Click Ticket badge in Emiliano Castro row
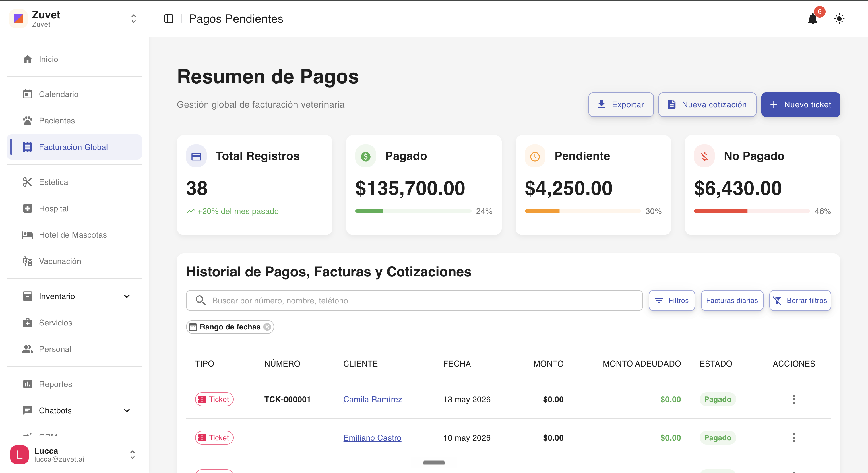This screenshot has width=868, height=473. coord(214,437)
